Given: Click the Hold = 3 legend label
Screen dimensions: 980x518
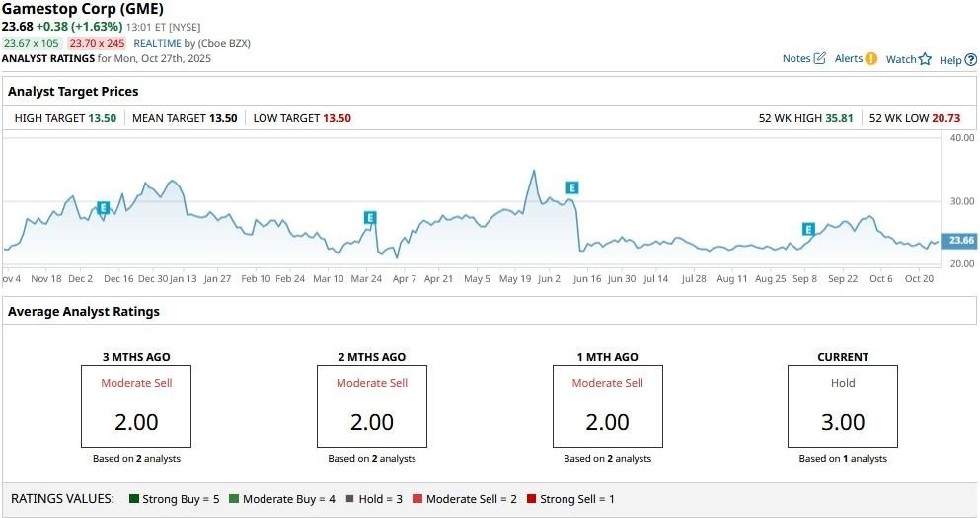Looking at the screenshot, I should 381,498.
